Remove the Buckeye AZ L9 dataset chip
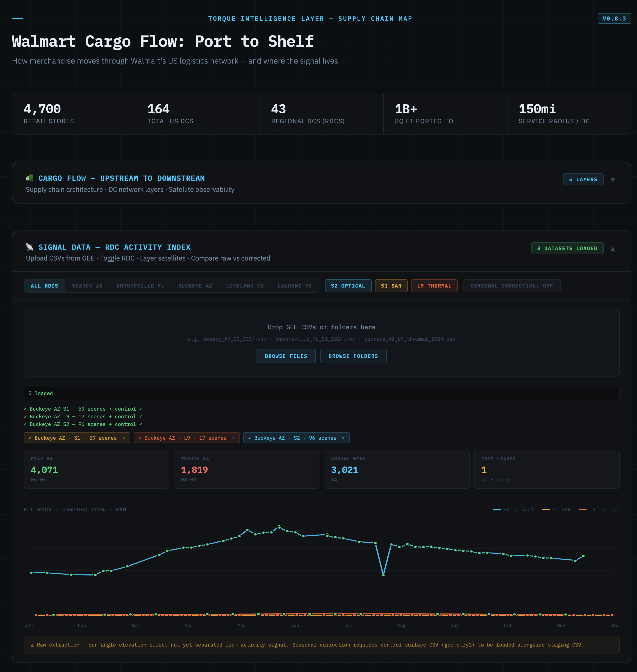The height and width of the screenshot is (672, 637). pos(233,438)
